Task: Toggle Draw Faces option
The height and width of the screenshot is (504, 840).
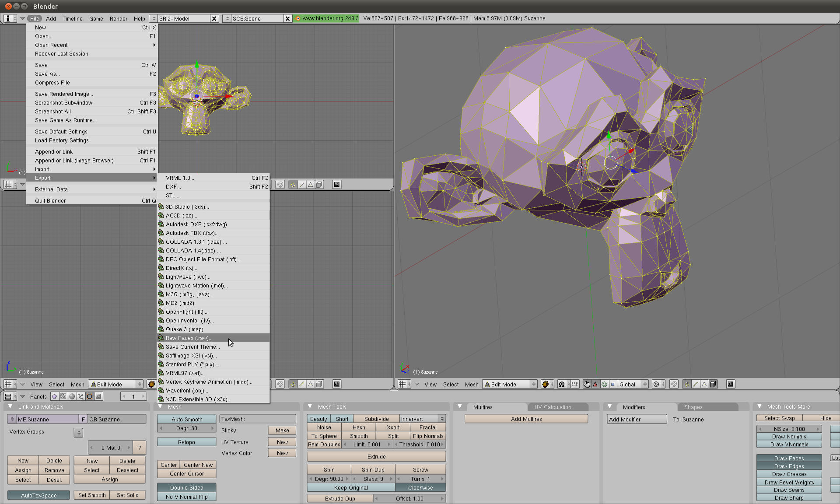Action: [789, 458]
